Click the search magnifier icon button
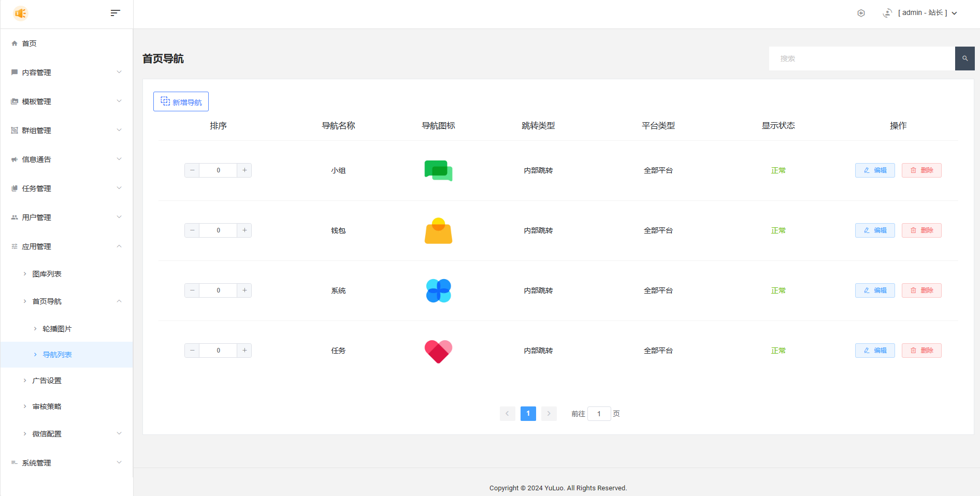 964,59
